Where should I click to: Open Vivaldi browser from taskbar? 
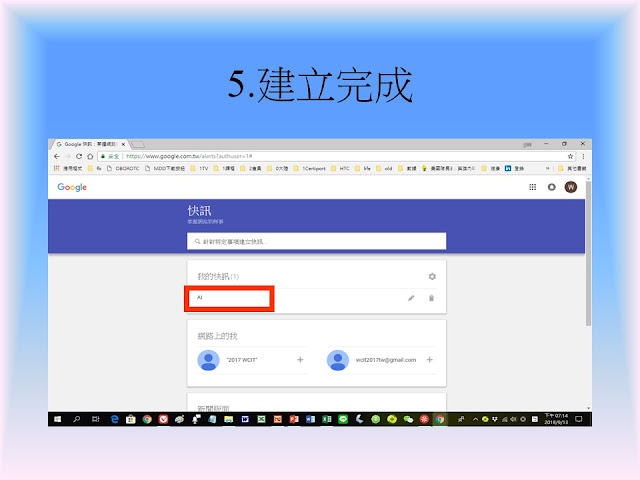tap(163, 419)
